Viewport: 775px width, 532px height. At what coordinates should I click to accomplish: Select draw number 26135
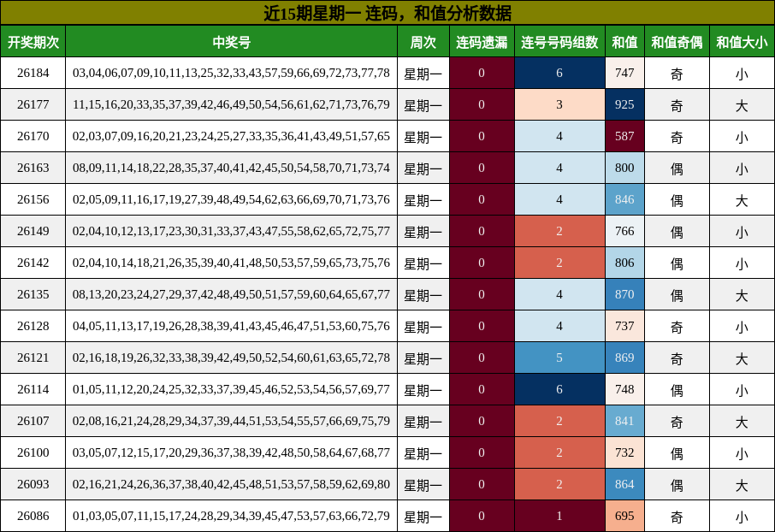tap(33, 295)
